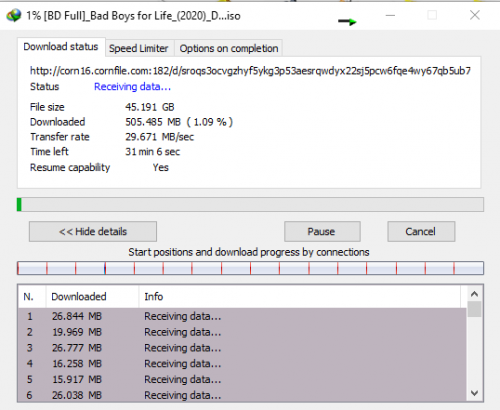This screenshot has height=410, width=500.
Task: Open the Options on completion tab
Action: click(x=229, y=48)
